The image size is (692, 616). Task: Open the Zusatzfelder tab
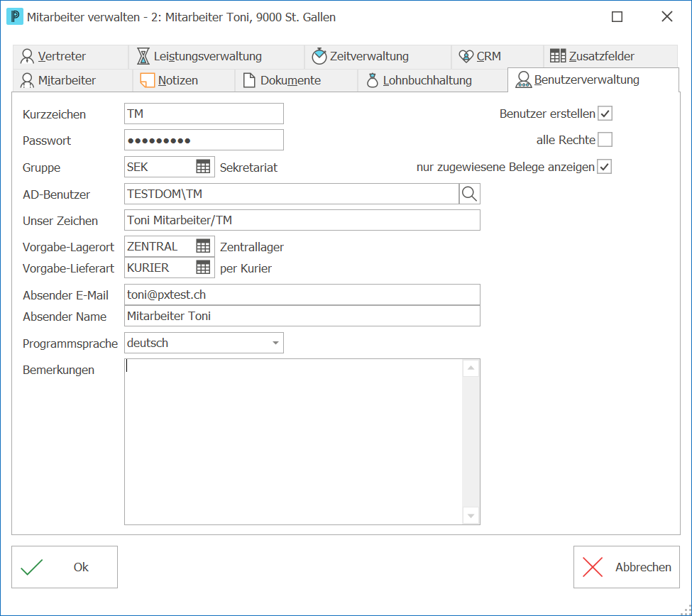[x=610, y=57]
